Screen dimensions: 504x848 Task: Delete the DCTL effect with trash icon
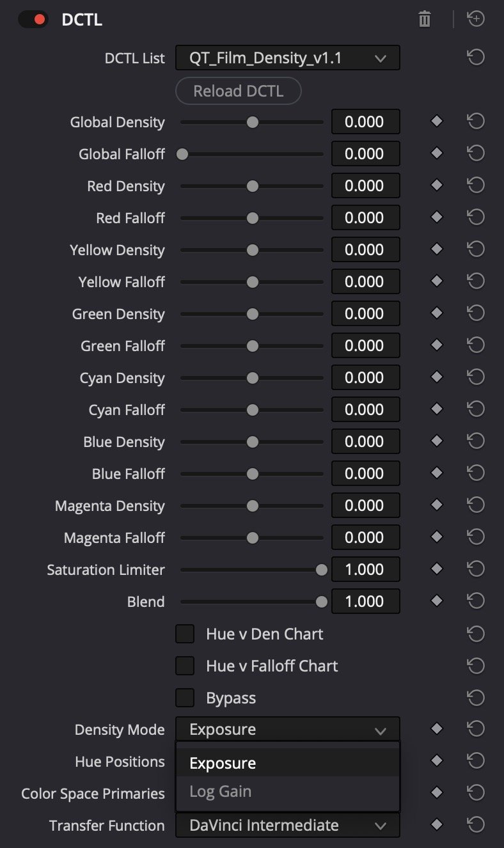[424, 20]
